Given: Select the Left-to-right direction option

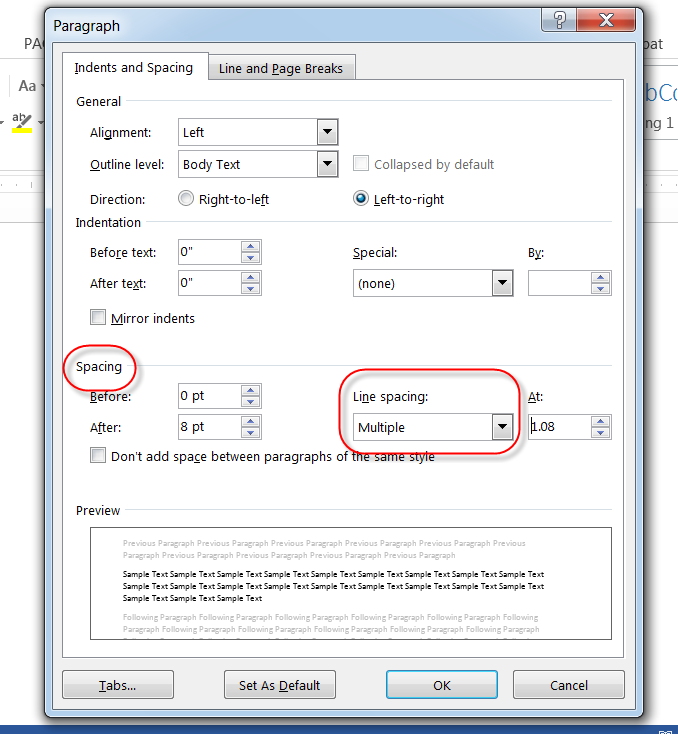Looking at the screenshot, I should point(361,198).
